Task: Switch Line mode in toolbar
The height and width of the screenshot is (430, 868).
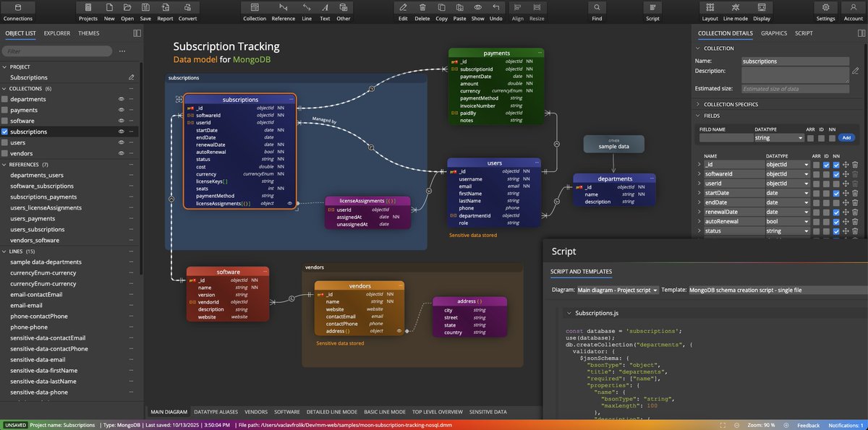Action: (736, 12)
